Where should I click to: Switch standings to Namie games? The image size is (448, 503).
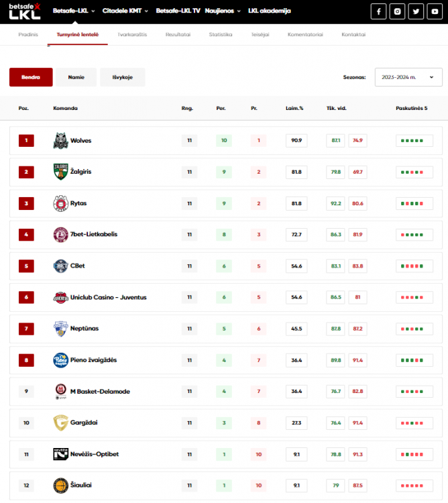coord(76,78)
